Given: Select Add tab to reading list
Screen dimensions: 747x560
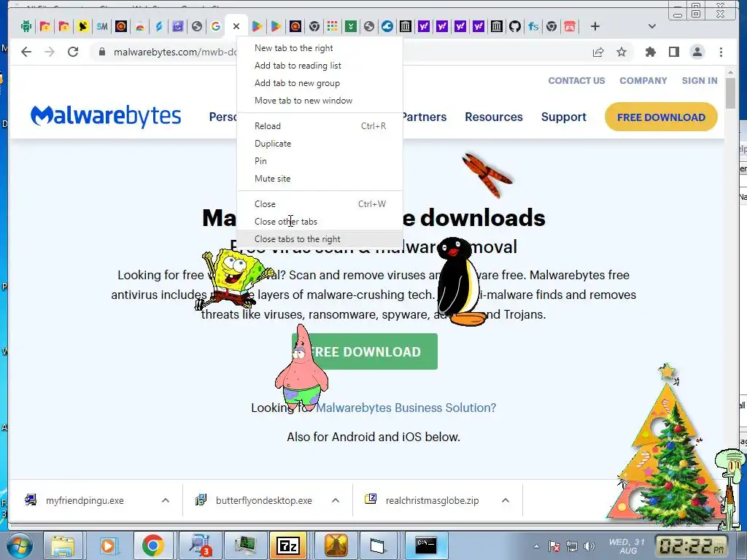Looking at the screenshot, I should point(320,66).
